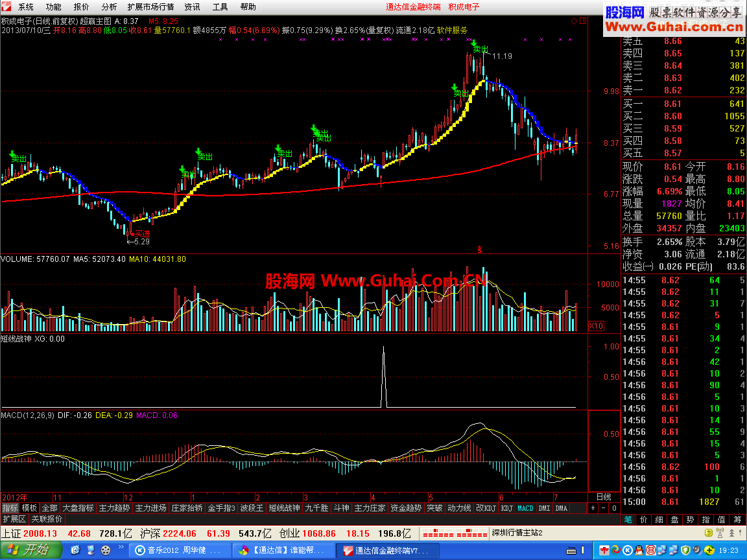Open the Windows Start button
This screenshot has width=747, height=560.
(x=31, y=550)
